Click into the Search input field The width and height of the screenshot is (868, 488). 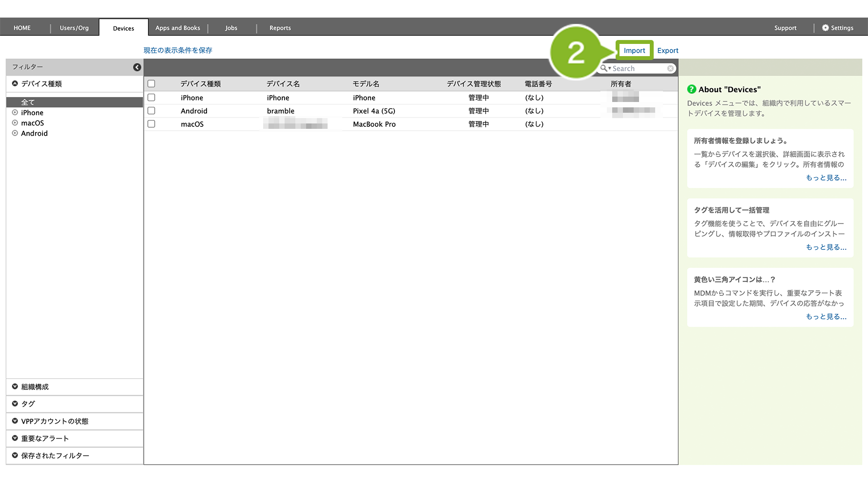[639, 69]
